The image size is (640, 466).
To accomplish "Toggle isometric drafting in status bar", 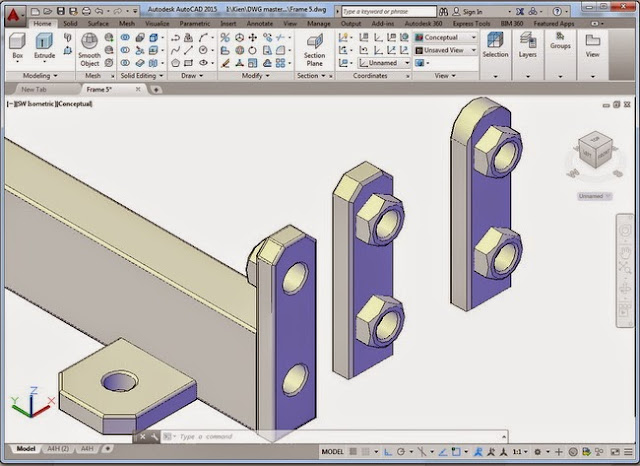I will coord(422,452).
